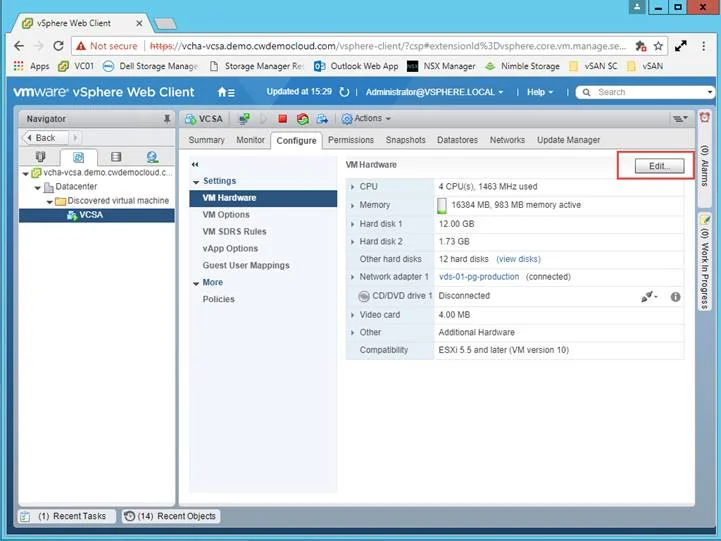Viewport: 721px width, 541px height.
Task: Expand the Network adapter 1 row
Action: pyautogui.click(x=352, y=277)
